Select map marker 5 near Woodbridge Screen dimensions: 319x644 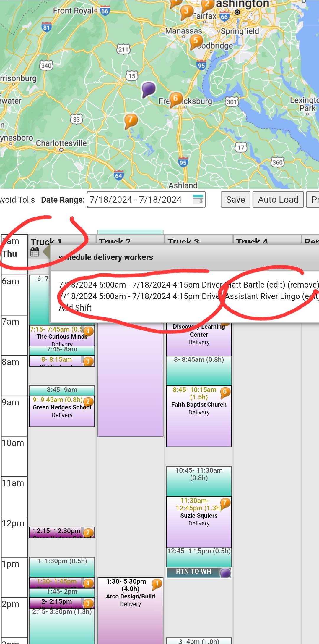click(196, 41)
